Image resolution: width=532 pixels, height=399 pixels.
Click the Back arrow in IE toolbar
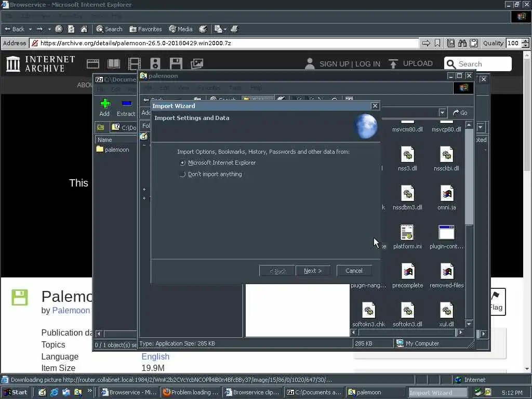click(14, 29)
